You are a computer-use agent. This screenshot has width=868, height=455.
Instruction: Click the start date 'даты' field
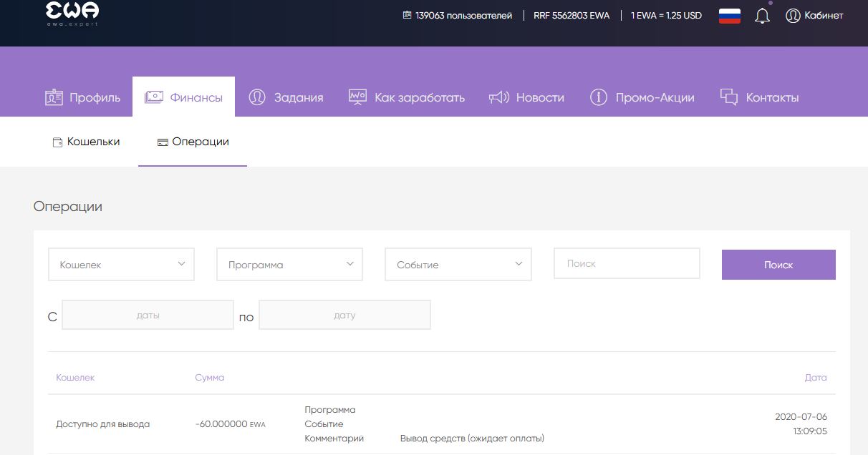coord(148,315)
